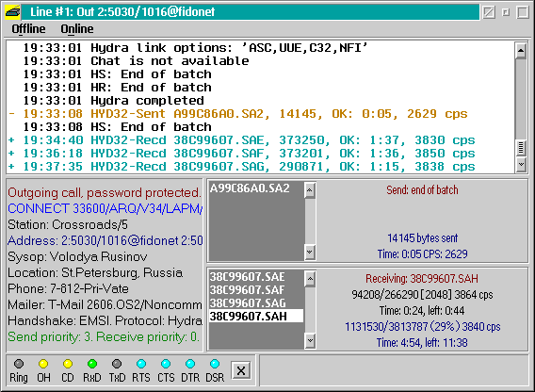The height and width of the screenshot is (392, 535).
Task: Click the DTR indicator light
Action: click(190, 364)
